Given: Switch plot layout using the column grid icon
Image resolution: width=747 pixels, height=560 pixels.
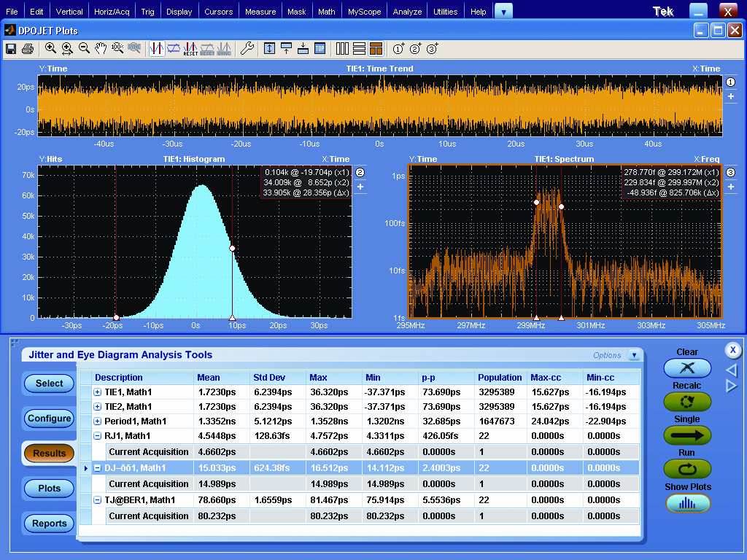Looking at the screenshot, I should 342,48.
